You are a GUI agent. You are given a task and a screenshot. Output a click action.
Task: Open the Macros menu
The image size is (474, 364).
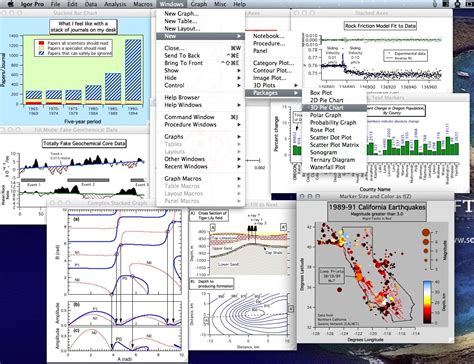pyautogui.click(x=143, y=4)
